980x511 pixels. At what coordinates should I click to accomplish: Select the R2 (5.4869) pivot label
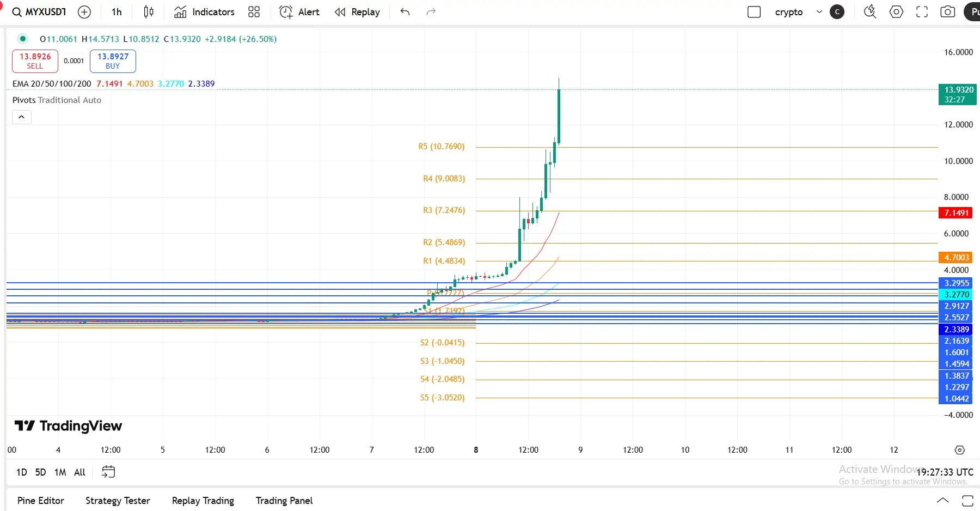coord(444,242)
